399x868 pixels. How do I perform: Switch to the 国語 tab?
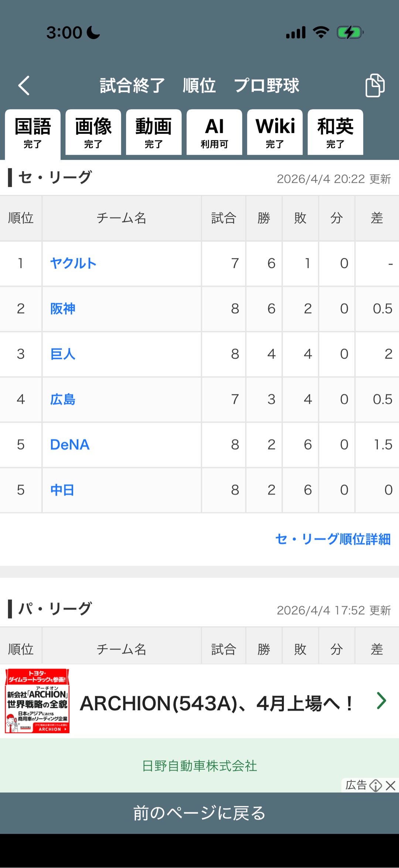[33, 132]
